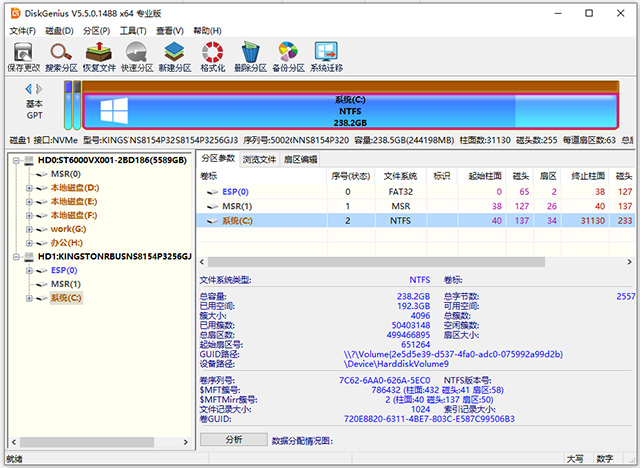Click the 起始柱面 column header
The height and width of the screenshot is (468, 640).
click(482, 176)
